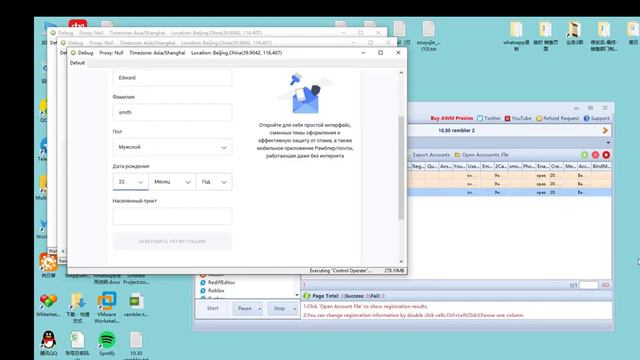Viewport: 640px width, 360px height.
Task: Open the VMware Workstation desktop shortcut
Action: 107,307
